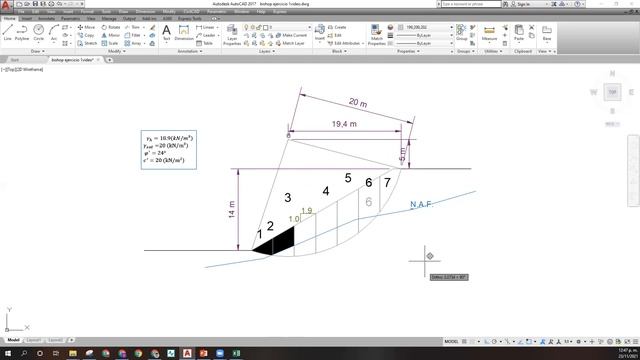Click the Linear dimension tool

coord(205,27)
